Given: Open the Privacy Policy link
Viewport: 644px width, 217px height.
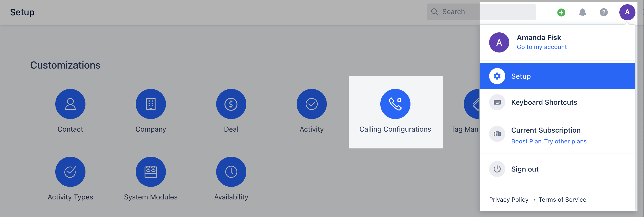Looking at the screenshot, I should [509, 200].
